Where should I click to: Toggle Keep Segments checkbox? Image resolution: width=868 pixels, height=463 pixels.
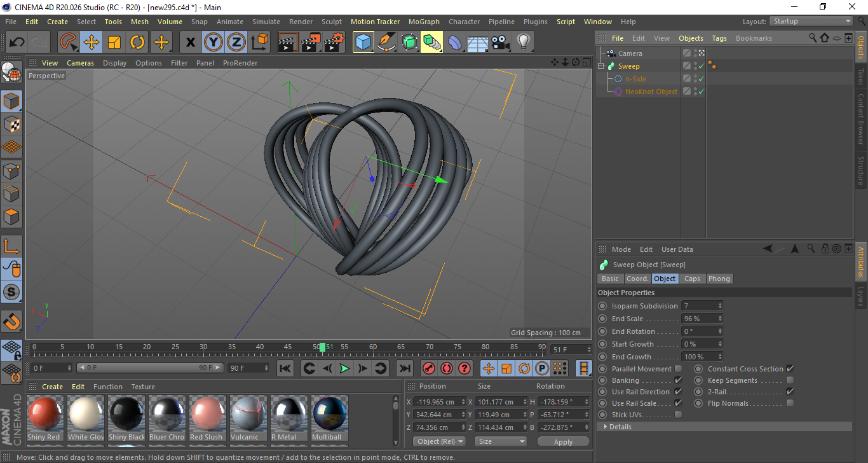click(790, 380)
